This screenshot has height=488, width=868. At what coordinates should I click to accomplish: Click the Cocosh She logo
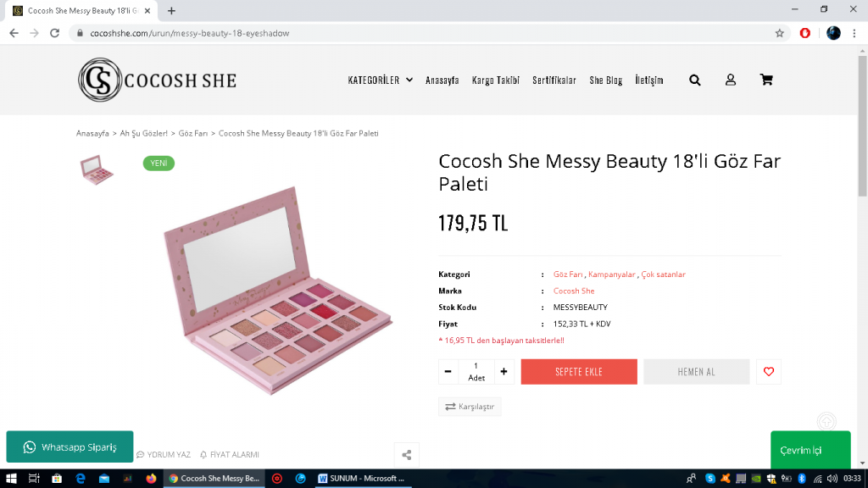[158, 80]
